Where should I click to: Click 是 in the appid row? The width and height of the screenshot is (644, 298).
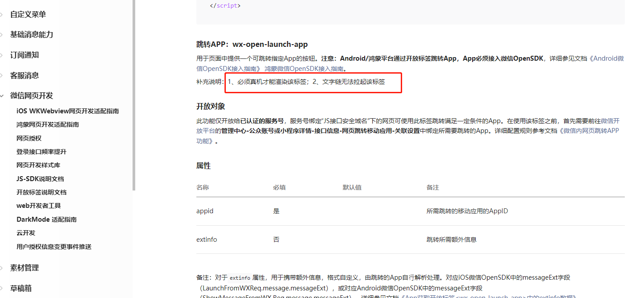click(x=276, y=211)
